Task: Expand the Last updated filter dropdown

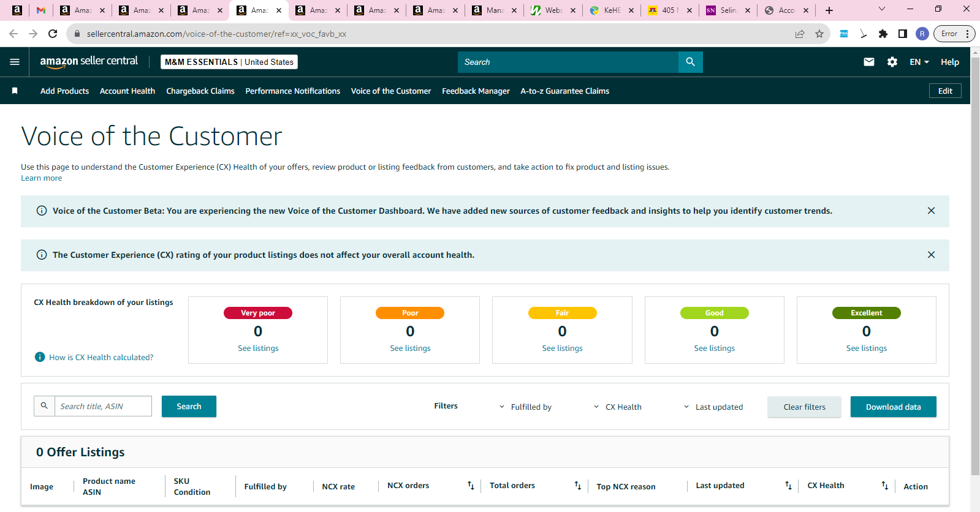Action: pyautogui.click(x=713, y=407)
